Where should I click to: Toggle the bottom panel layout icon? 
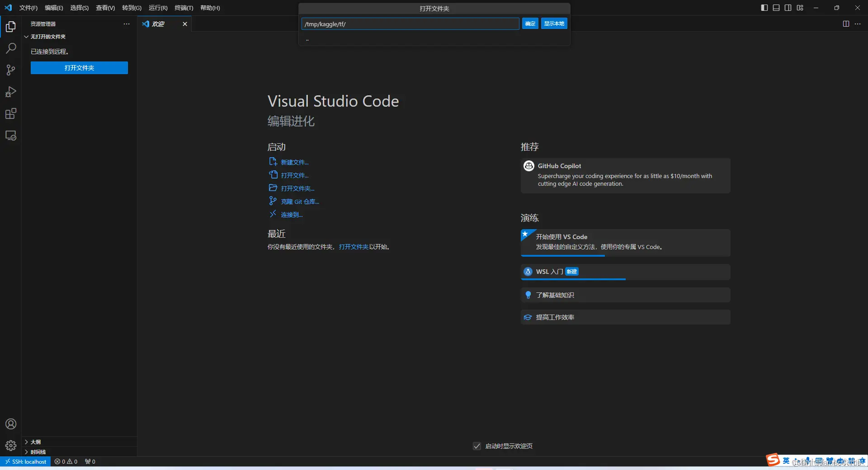pyautogui.click(x=776, y=8)
